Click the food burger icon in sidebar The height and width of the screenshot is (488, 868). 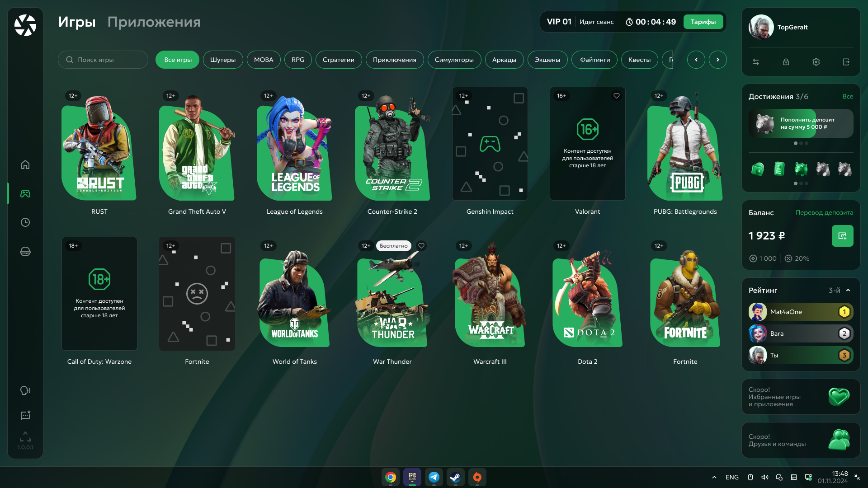pyautogui.click(x=25, y=251)
